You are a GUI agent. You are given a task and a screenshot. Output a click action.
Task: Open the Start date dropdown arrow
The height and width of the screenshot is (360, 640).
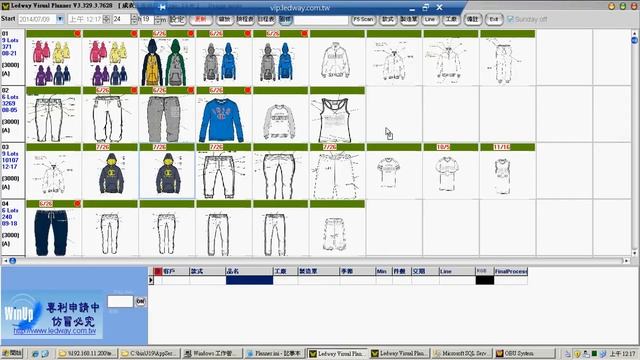(x=60, y=19)
